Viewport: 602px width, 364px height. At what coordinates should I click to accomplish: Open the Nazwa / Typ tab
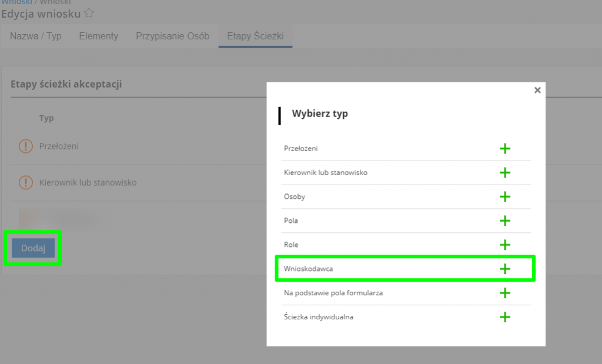pos(36,36)
